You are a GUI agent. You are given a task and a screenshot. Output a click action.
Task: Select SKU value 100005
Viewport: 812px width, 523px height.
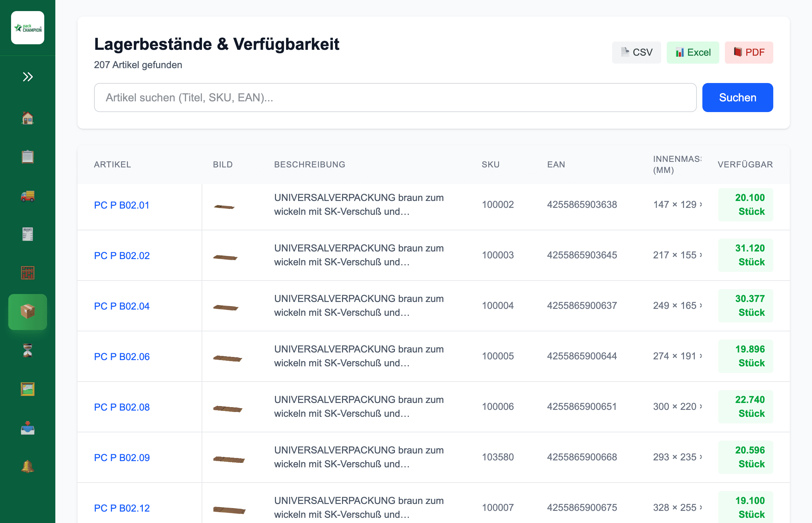[498, 356]
